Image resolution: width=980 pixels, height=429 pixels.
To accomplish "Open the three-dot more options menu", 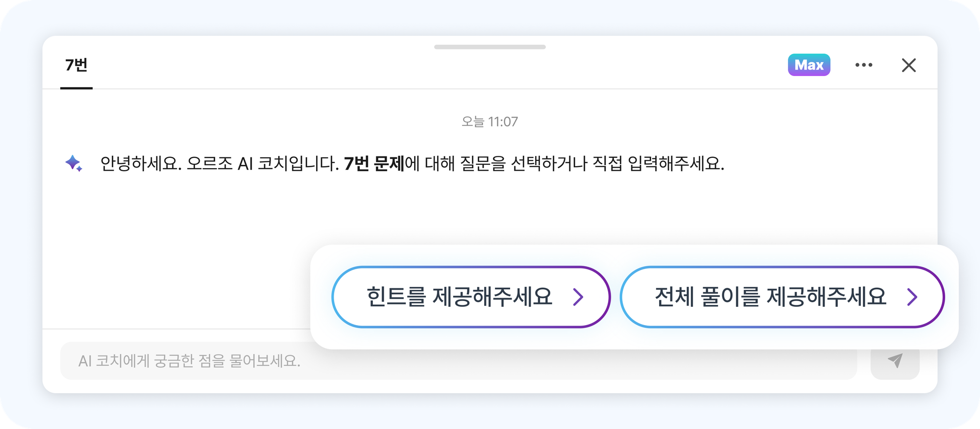I will point(864,65).
